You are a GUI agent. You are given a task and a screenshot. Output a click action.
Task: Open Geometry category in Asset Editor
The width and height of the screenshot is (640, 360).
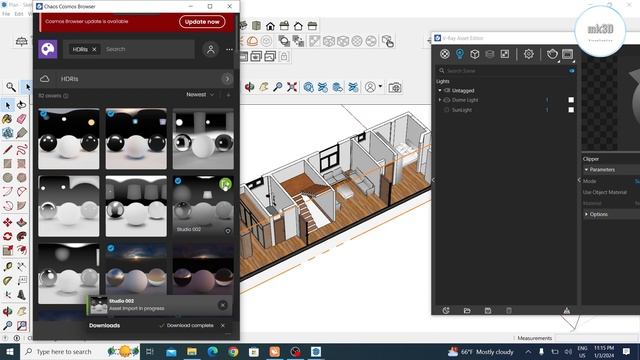click(x=474, y=54)
